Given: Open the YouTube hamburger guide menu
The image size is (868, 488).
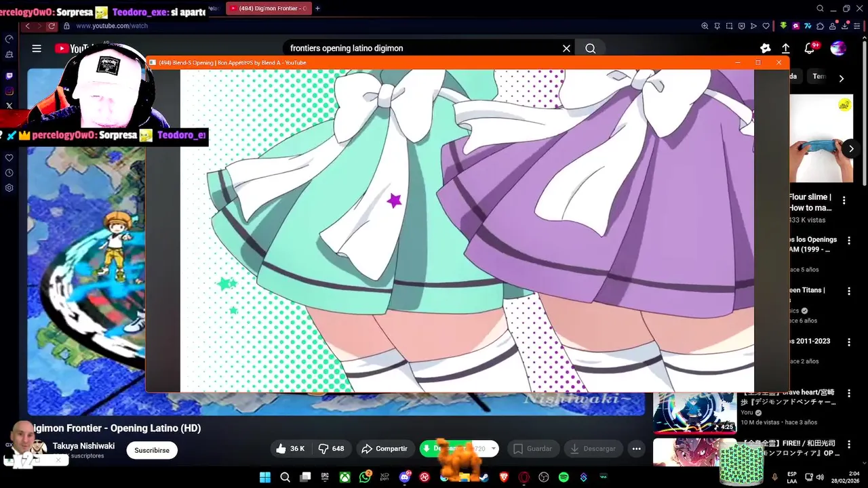Looking at the screenshot, I should click(x=37, y=48).
